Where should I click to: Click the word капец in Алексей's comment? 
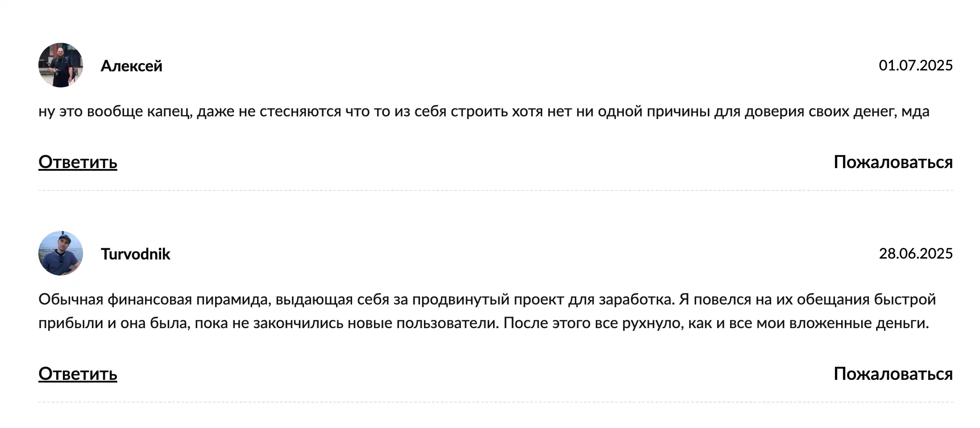click(170, 111)
